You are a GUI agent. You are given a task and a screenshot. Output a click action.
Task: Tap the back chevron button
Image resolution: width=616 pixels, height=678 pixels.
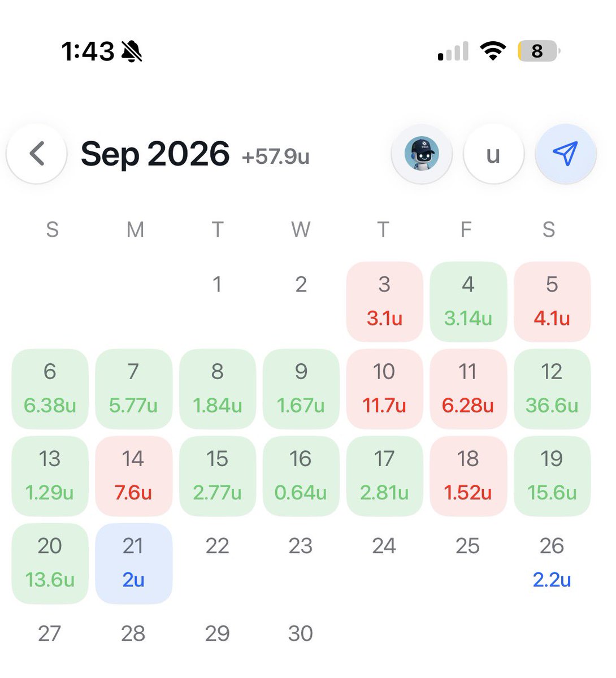[37, 154]
